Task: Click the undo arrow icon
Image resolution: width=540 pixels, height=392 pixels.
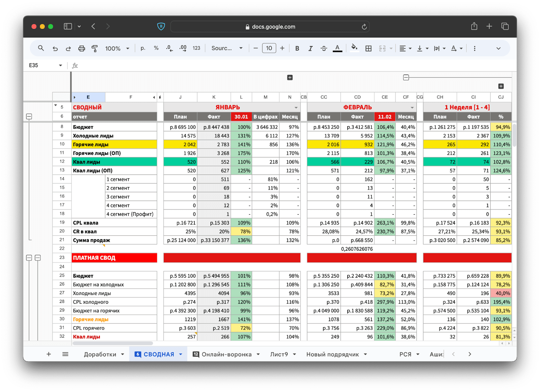Action: (x=55, y=49)
